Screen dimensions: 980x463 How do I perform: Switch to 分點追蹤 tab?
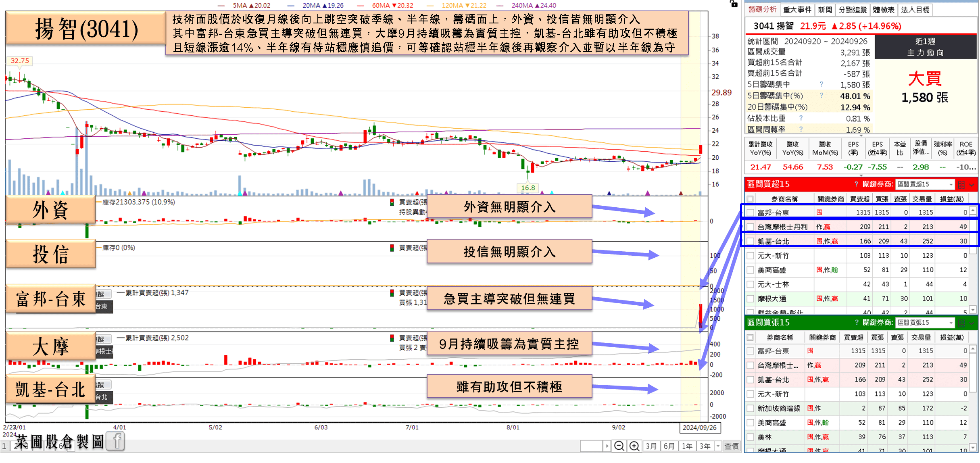[x=853, y=10]
